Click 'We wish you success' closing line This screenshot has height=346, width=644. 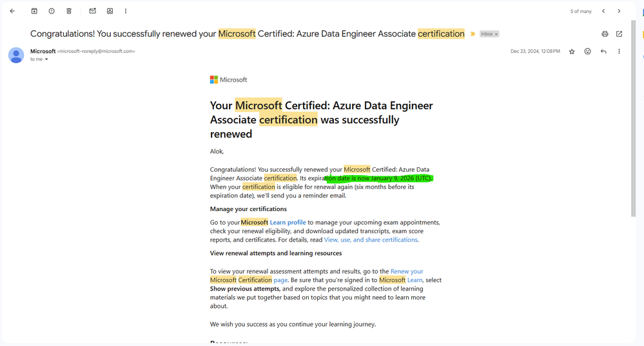(293, 324)
